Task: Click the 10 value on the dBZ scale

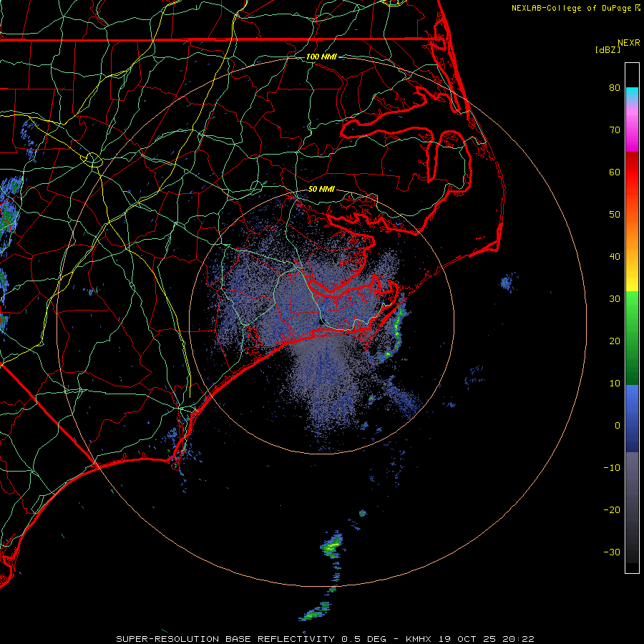Action: [x=615, y=384]
